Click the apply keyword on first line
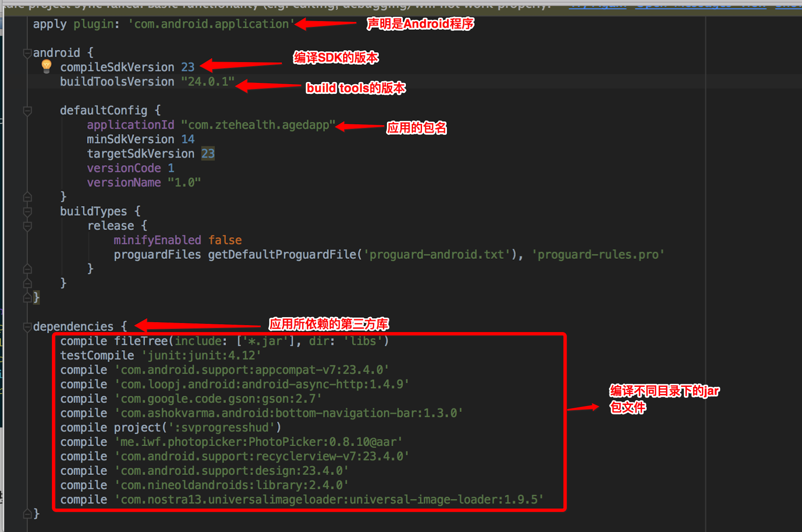802x532 pixels. (x=50, y=24)
